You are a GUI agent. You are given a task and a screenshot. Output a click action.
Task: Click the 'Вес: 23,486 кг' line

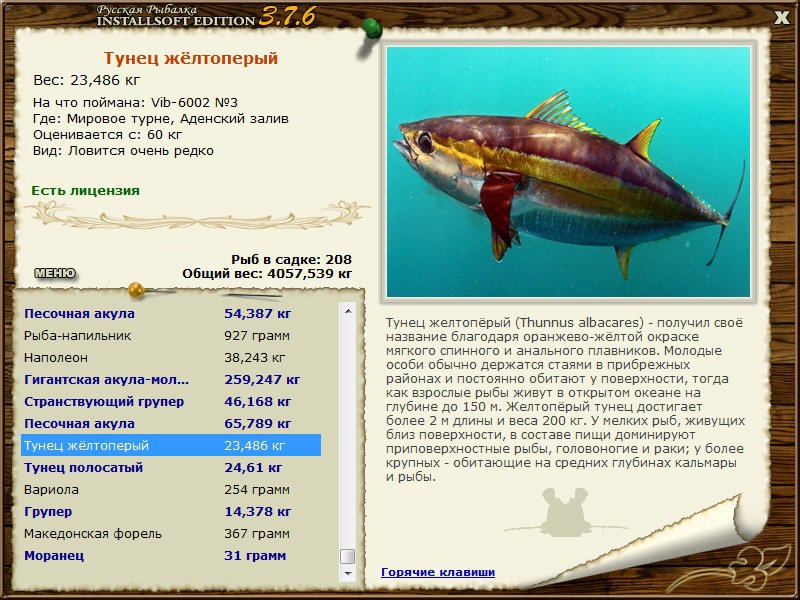[x=86, y=80]
